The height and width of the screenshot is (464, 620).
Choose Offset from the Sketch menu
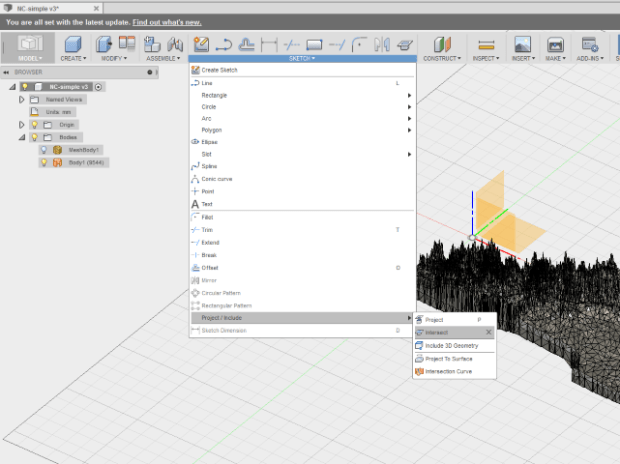coord(302,268)
